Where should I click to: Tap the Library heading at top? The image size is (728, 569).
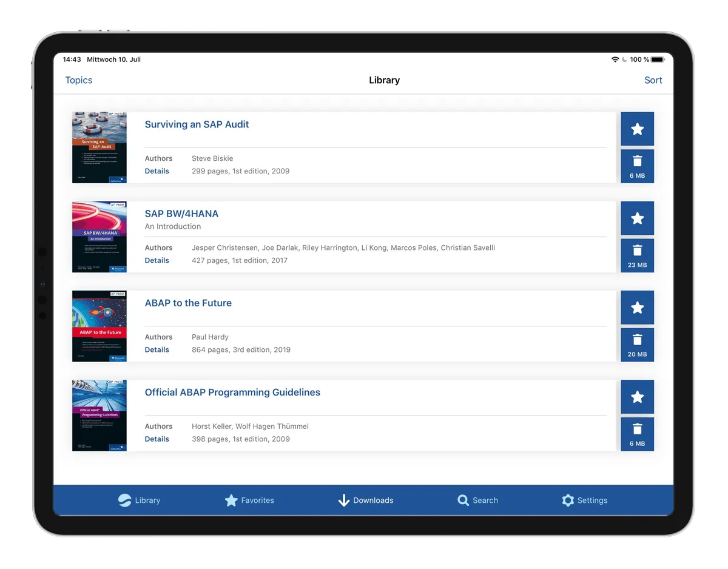tap(384, 80)
